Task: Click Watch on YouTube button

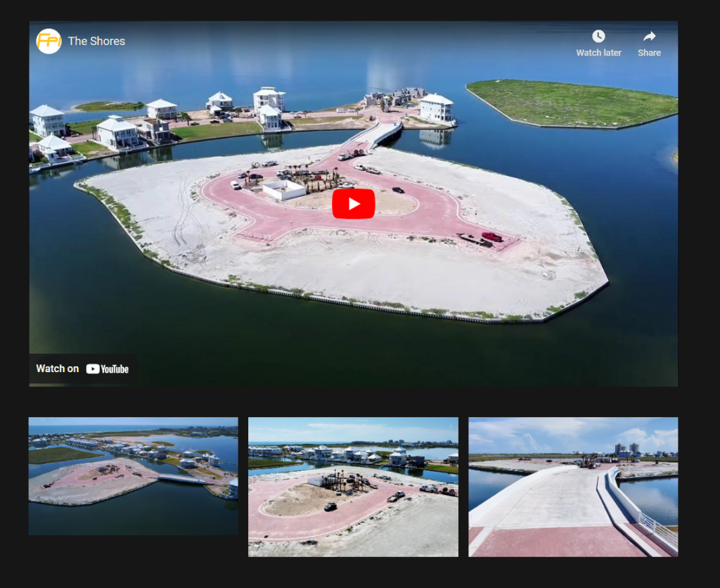Action: (x=83, y=369)
